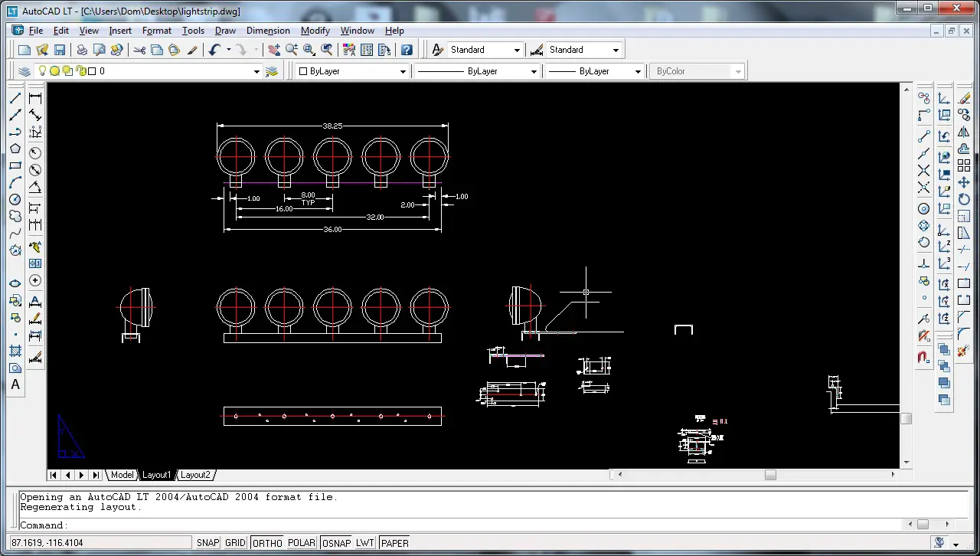Toggle GRID display in status bar
The width and height of the screenshot is (980, 556).
tap(235, 543)
